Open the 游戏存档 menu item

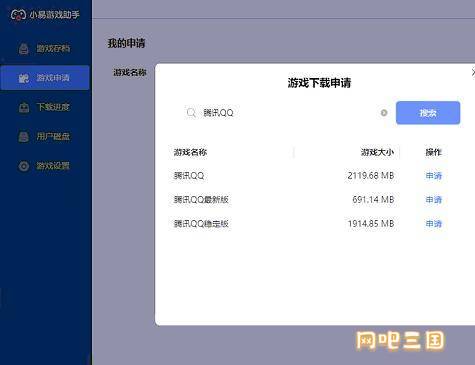(x=45, y=49)
